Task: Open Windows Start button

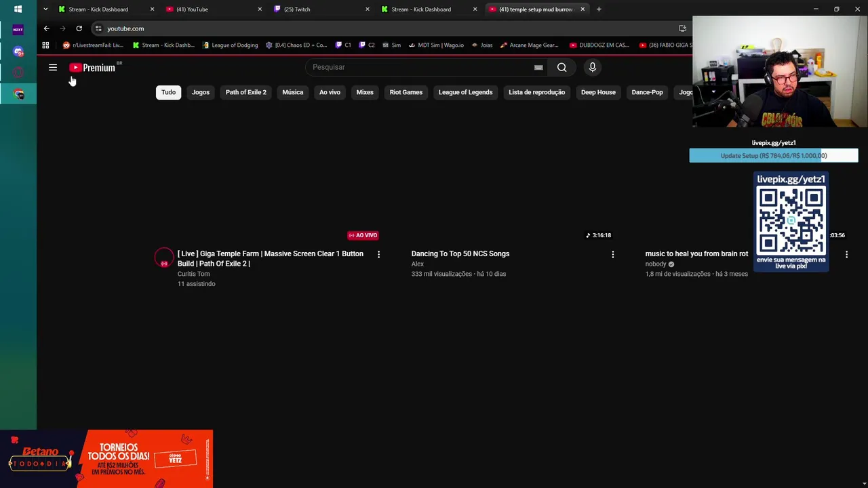Action: 18,9
